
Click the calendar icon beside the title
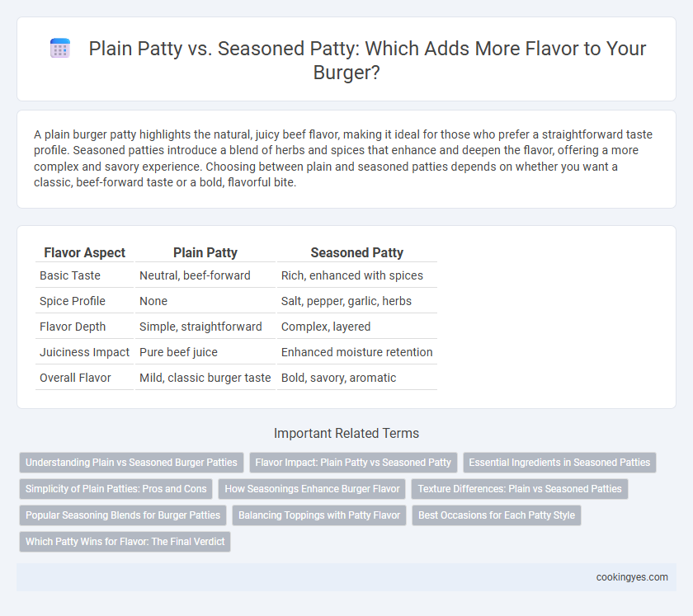click(60, 48)
